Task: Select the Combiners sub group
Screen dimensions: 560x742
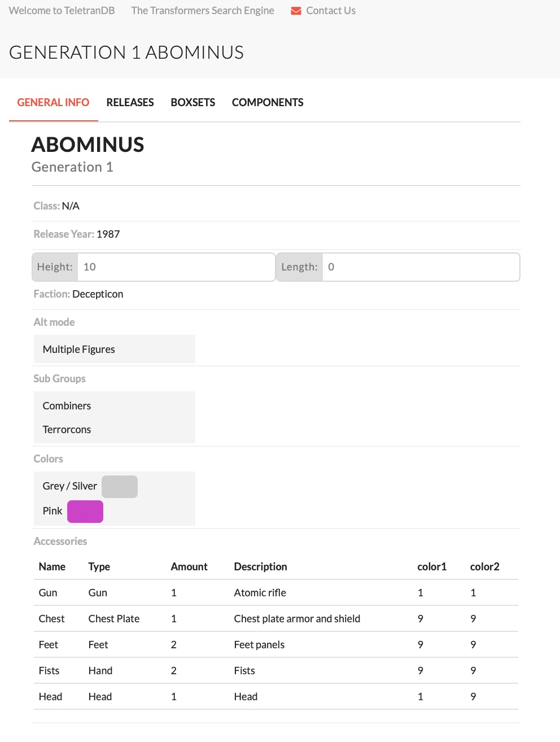Action: tap(67, 406)
